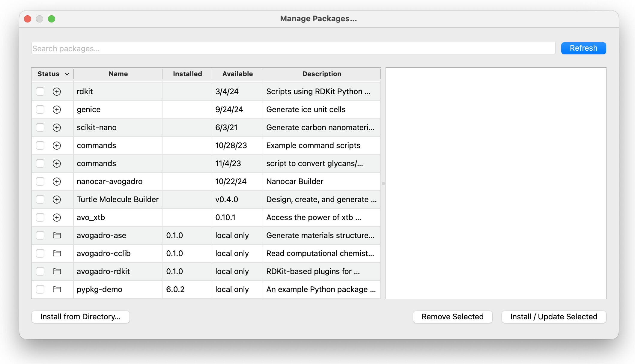The width and height of the screenshot is (635, 364).
Task: Click the Status column sort chevron
Action: [67, 74]
